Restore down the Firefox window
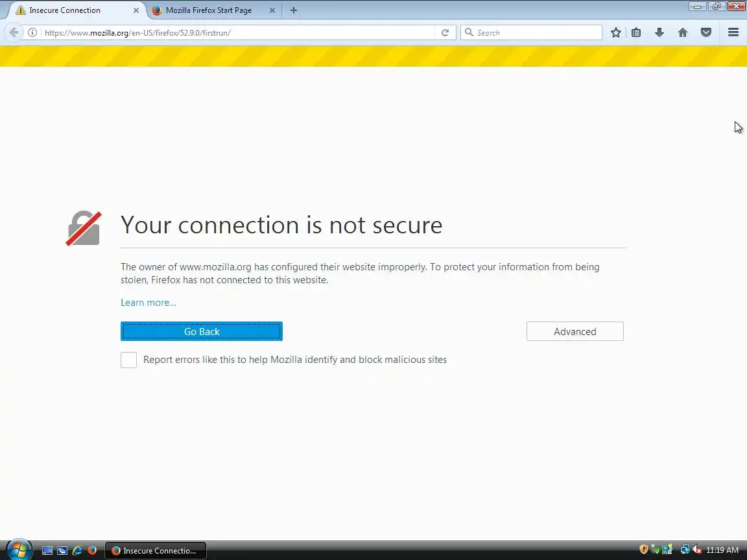This screenshot has width=747, height=560. [x=716, y=6]
